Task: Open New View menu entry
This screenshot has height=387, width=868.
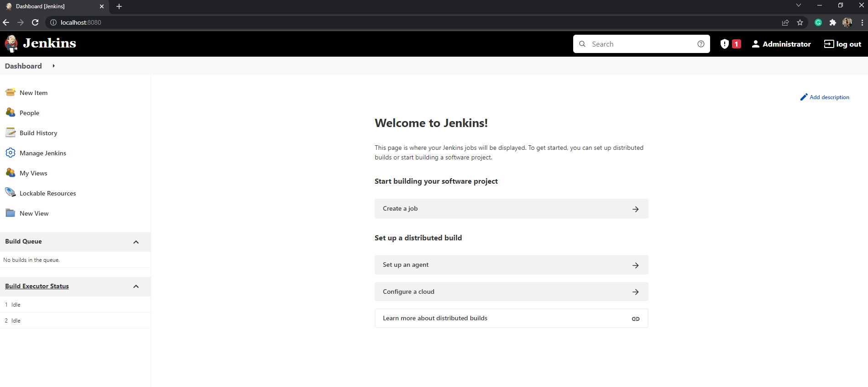Action: pyautogui.click(x=34, y=213)
